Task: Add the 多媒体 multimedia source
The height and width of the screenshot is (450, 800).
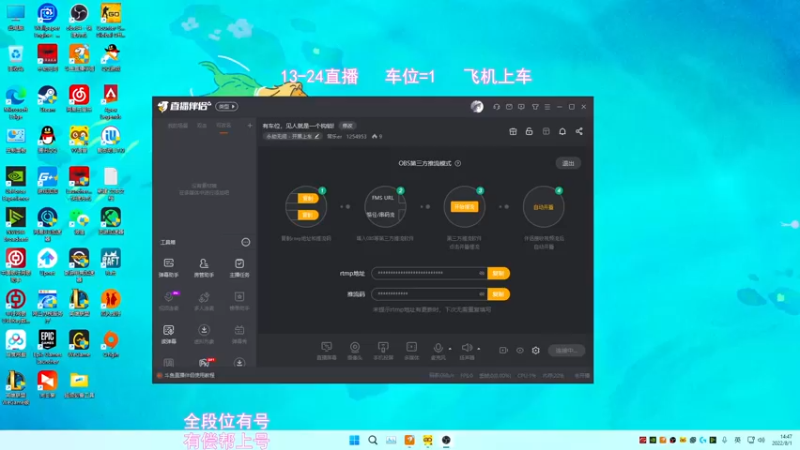Action: (411, 351)
